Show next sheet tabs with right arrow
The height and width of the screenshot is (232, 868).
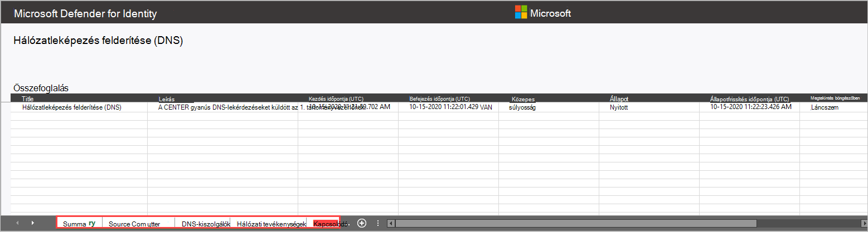[32, 223]
